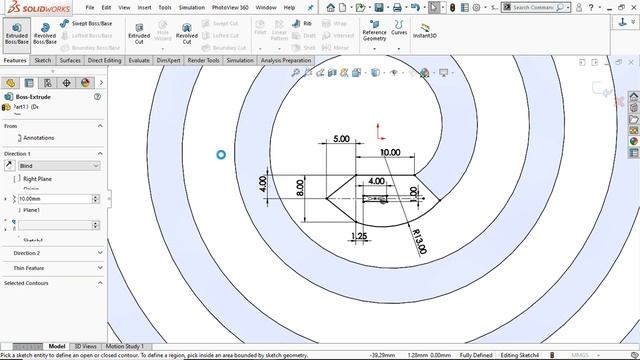Click the Apply Scene icon

pyautogui.click(x=424, y=73)
